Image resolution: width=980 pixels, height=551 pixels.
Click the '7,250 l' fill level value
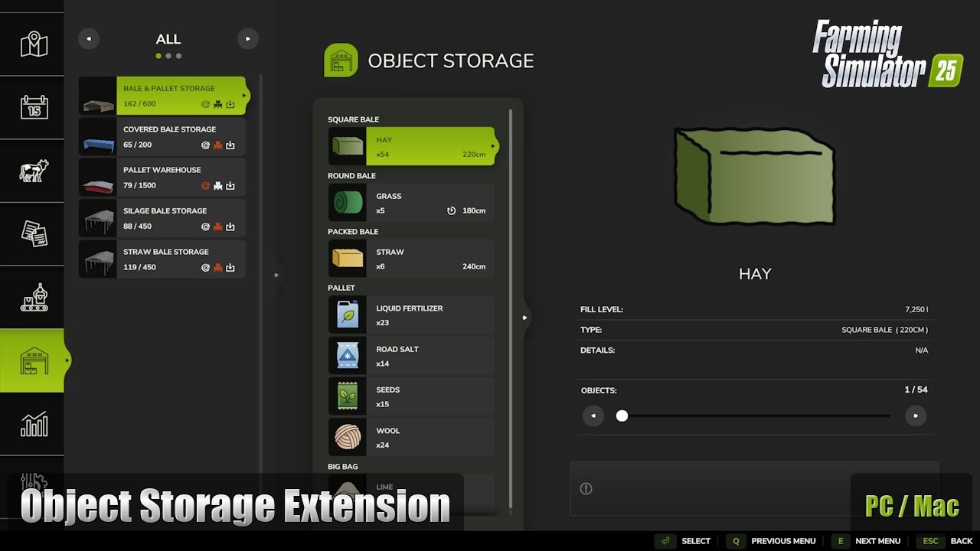click(x=916, y=310)
